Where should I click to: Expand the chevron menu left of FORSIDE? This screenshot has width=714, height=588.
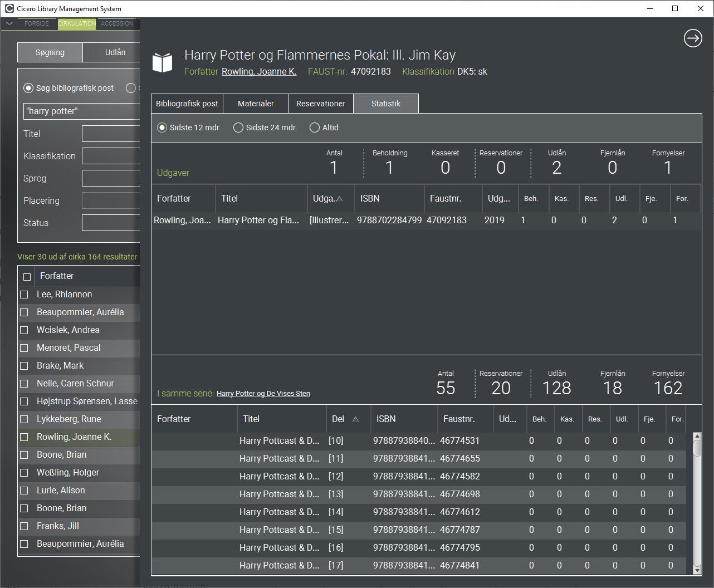[x=9, y=23]
